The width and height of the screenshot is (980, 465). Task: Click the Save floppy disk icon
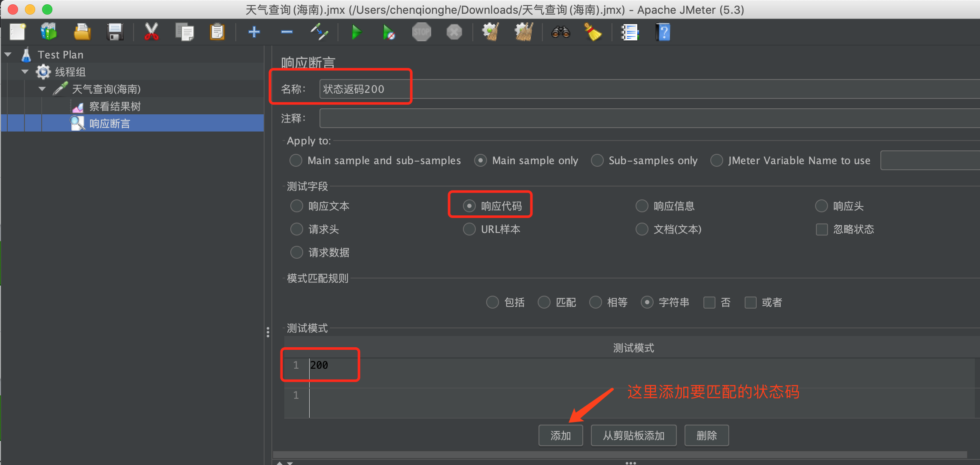(x=115, y=32)
